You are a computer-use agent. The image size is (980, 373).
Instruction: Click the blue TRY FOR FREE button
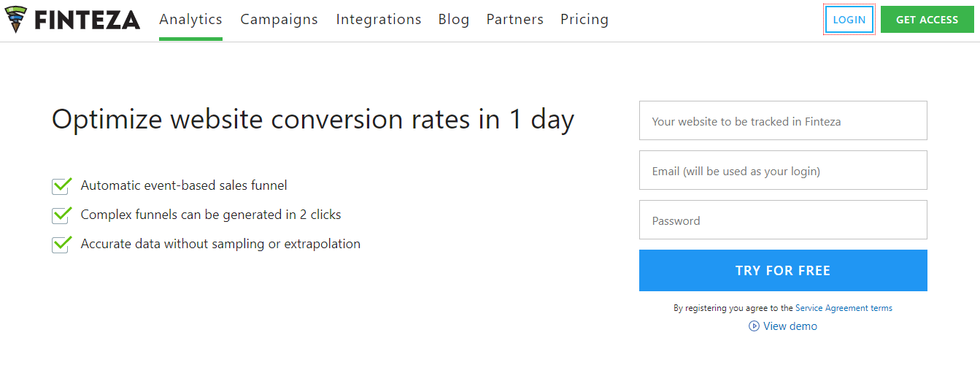[x=783, y=271]
